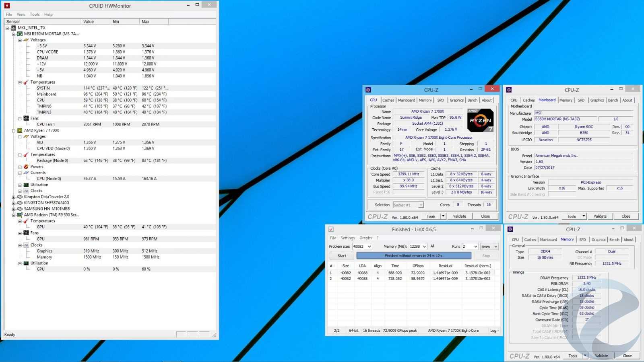Select the MSI B350M MORTAR motherboard node

[x=51, y=34]
